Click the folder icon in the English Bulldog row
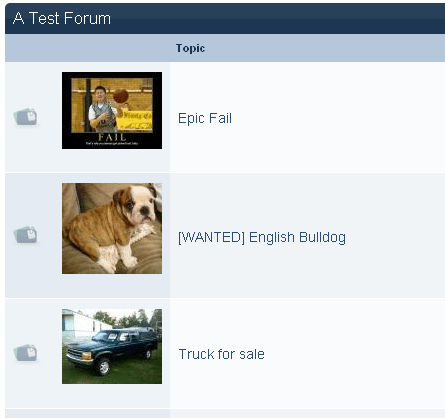Viewport: 445px width, 418px height. (26, 235)
